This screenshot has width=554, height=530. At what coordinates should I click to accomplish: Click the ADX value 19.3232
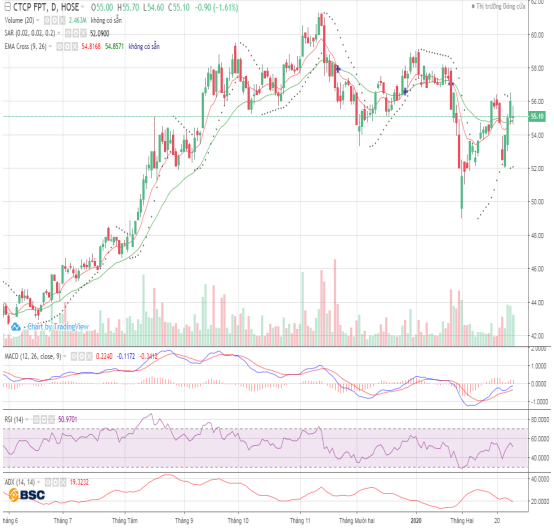(x=79, y=482)
